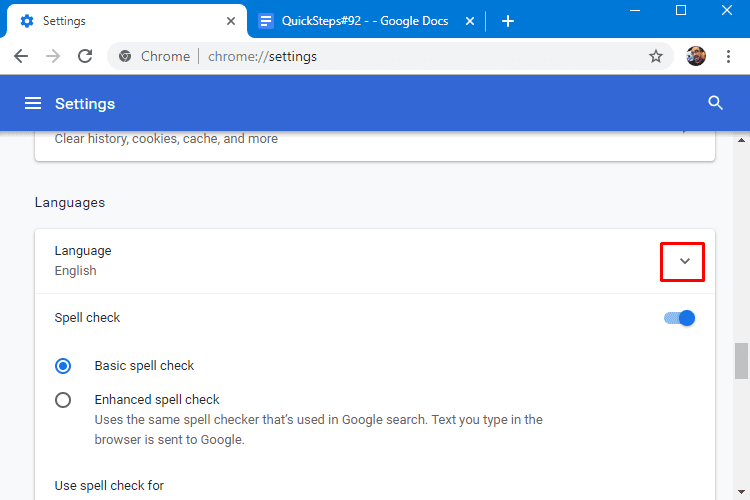Viewport: 750px width, 500px height.
Task: Click the forward navigation arrow
Action: click(x=53, y=57)
